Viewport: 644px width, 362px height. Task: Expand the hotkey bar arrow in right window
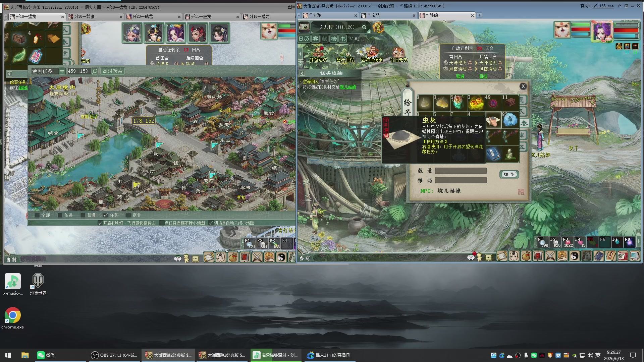(639, 242)
